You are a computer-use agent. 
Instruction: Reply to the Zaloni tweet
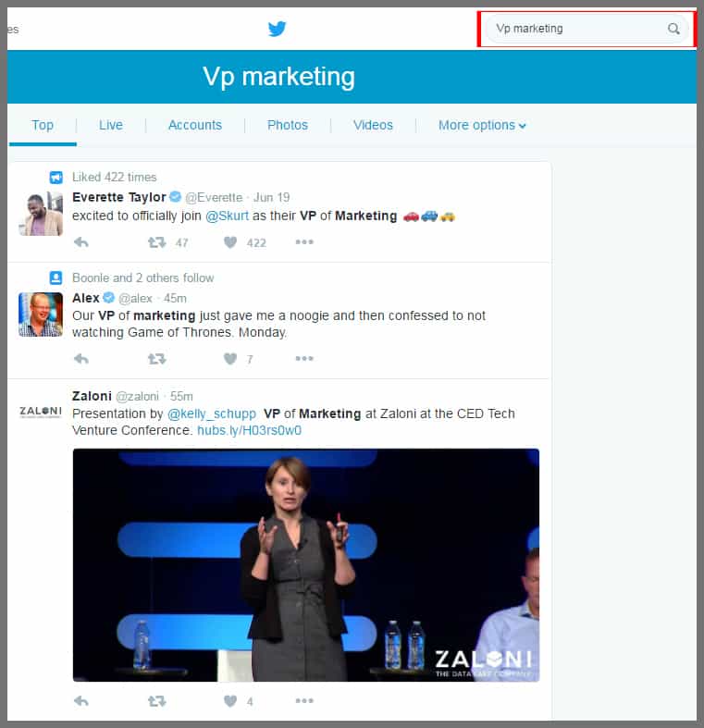pyautogui.click(x=81, y=701)
